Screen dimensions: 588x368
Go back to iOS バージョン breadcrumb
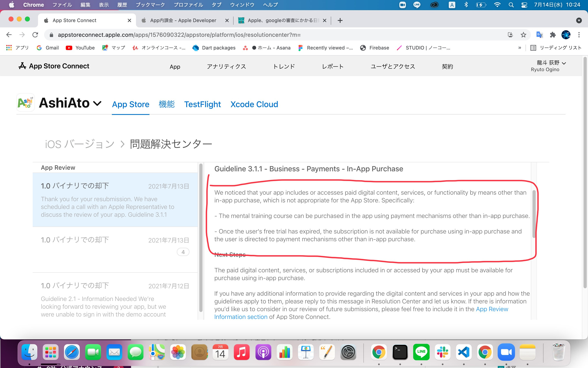click(x=79, y=144)
